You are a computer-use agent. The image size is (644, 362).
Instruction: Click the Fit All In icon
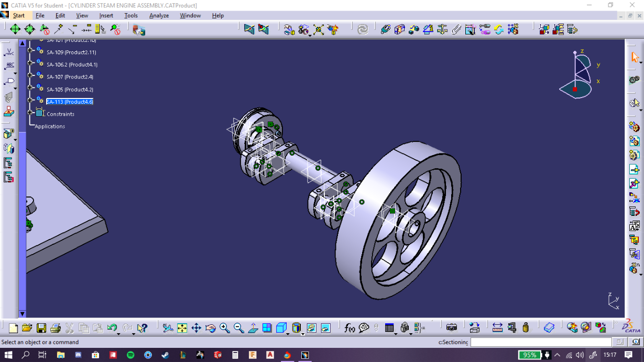(x=182, y=328)
